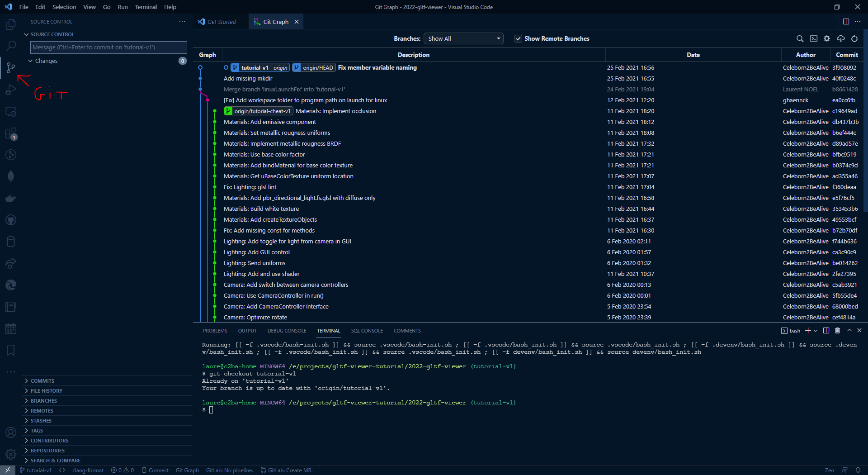Switch to the DEBUG CONSOLE tab
Screen dimensions: 868x475
(x=287, y=331)
